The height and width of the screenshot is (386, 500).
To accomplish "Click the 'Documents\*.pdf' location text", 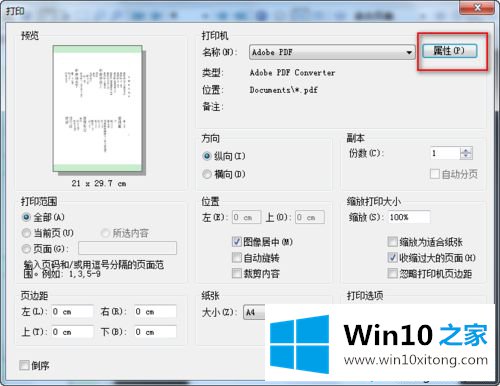I will pyautogui.click(x=283, y=90).
